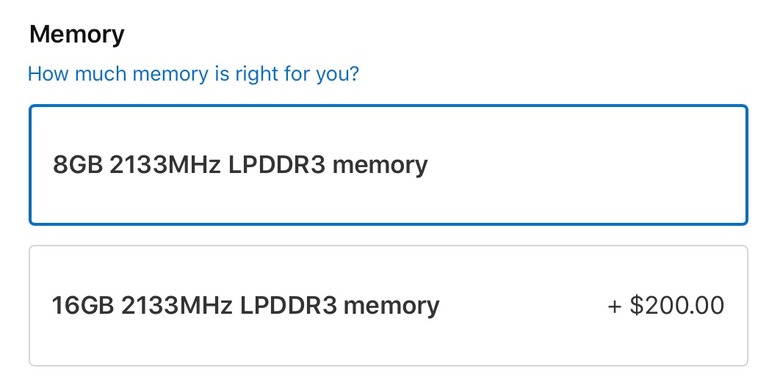The height and width of the screenshot is (390, 780).
Task: Choose the 16GB memory upgrade card
Action: coord(389,305)
